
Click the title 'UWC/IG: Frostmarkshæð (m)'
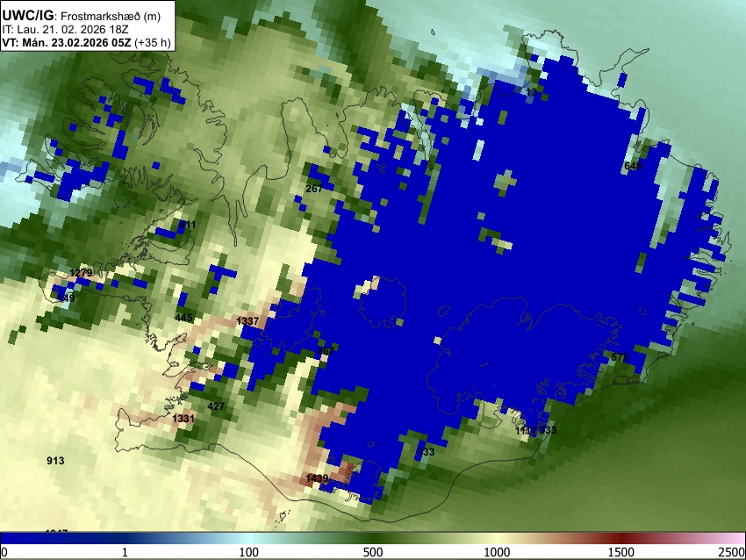pos(82,16)
